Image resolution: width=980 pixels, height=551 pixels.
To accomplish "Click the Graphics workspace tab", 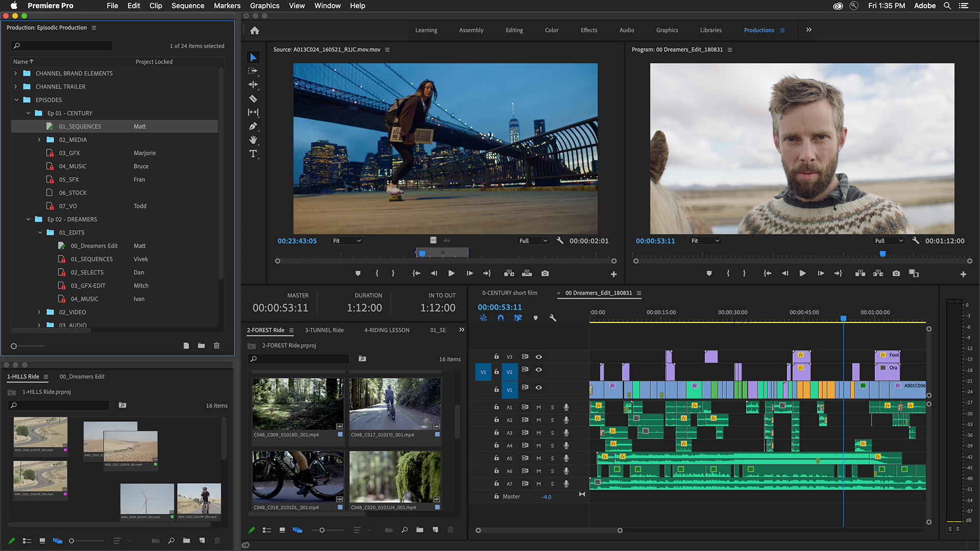I will click(666, 30).
